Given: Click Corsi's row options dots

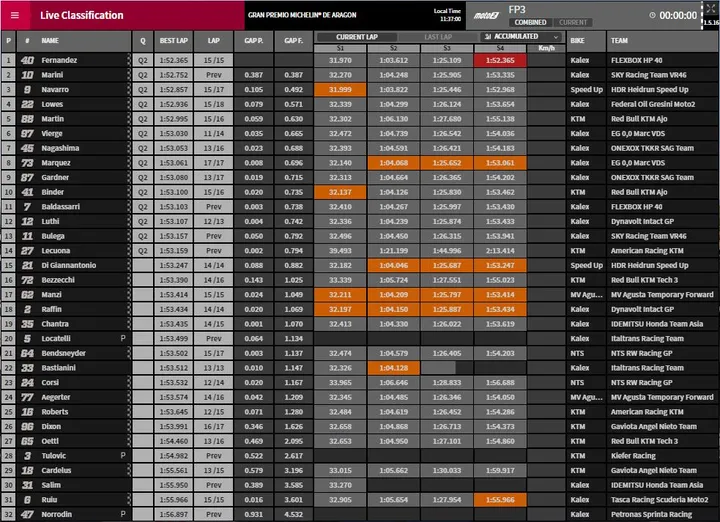Looking at the screenshot, I should pos(129,382).
